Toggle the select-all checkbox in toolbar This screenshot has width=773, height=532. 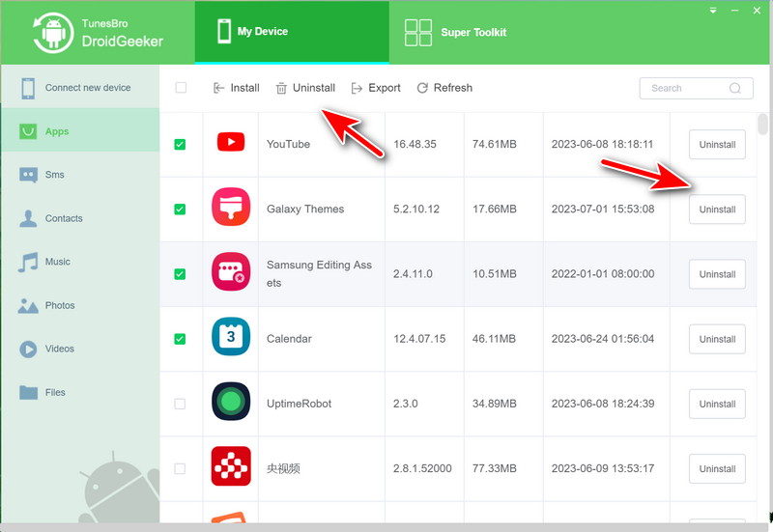click(x=181, y=88)
